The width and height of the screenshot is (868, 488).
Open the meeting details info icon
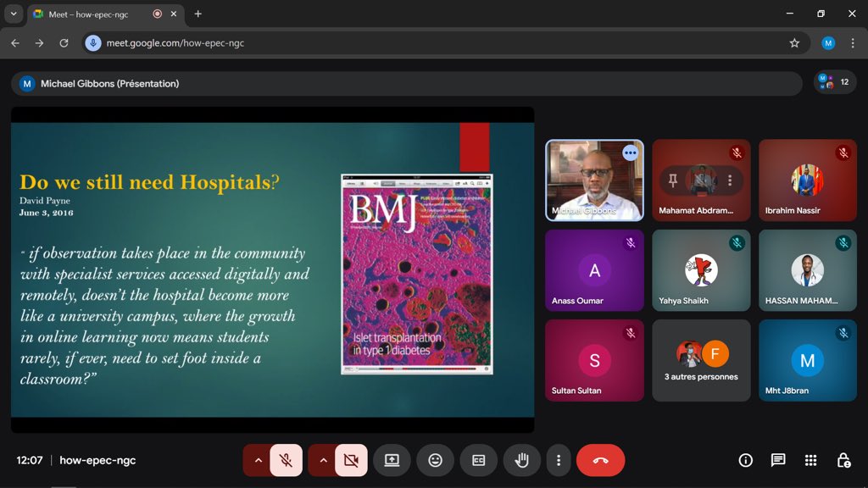pos(744,460)
